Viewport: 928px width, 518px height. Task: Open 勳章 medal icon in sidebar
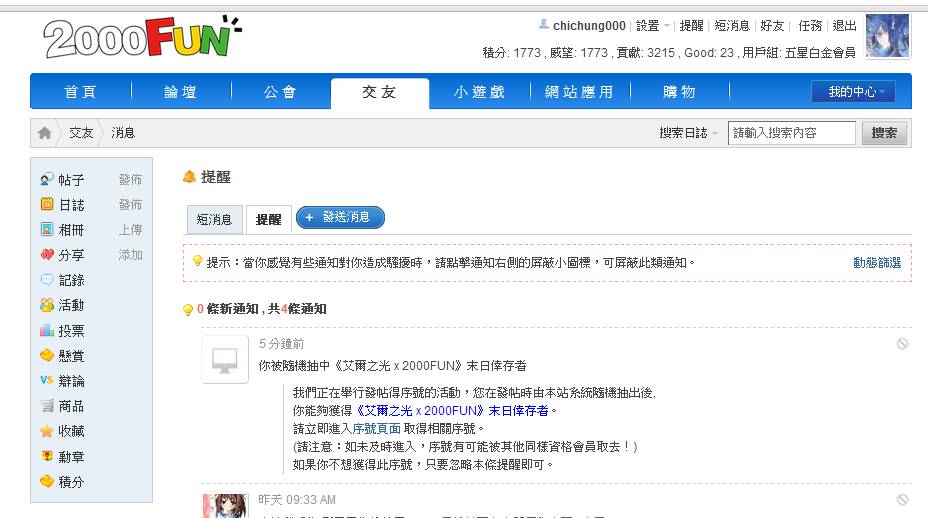coord(47,456)
